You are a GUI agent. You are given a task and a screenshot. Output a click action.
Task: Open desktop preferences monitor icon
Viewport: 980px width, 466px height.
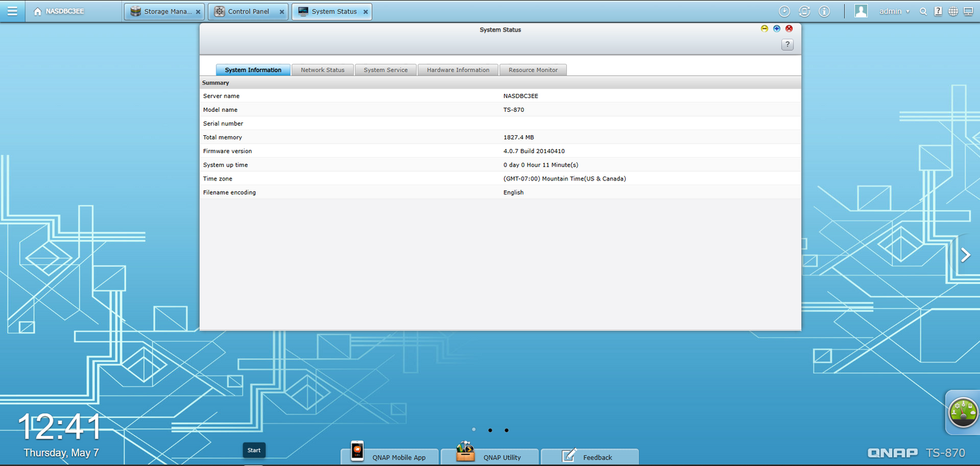969,11
